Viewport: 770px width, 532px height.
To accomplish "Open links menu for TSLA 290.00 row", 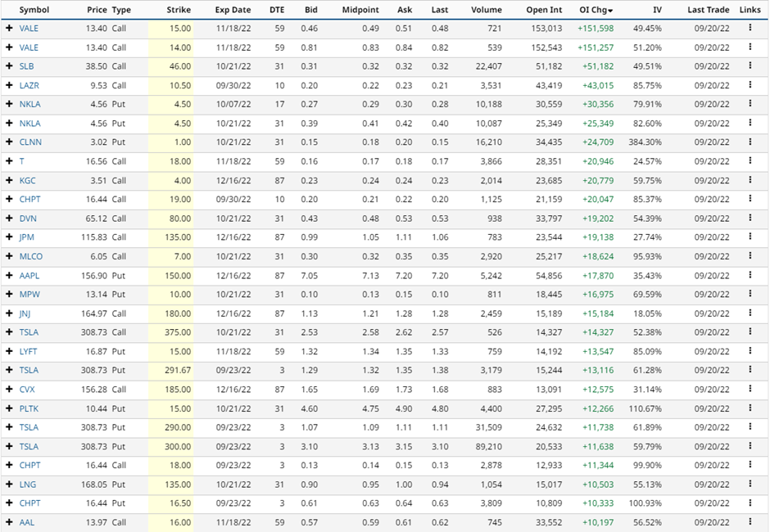I will pyautogui.click(x=750, y=427).
